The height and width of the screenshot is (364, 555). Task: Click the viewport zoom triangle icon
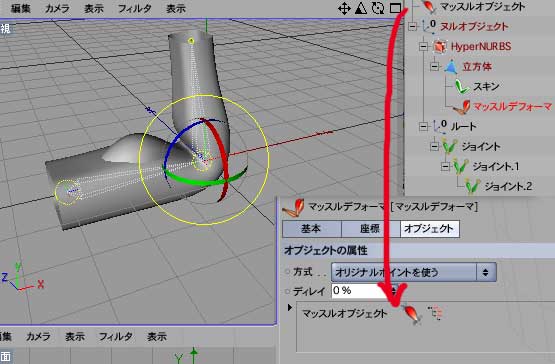click(361, 8)
